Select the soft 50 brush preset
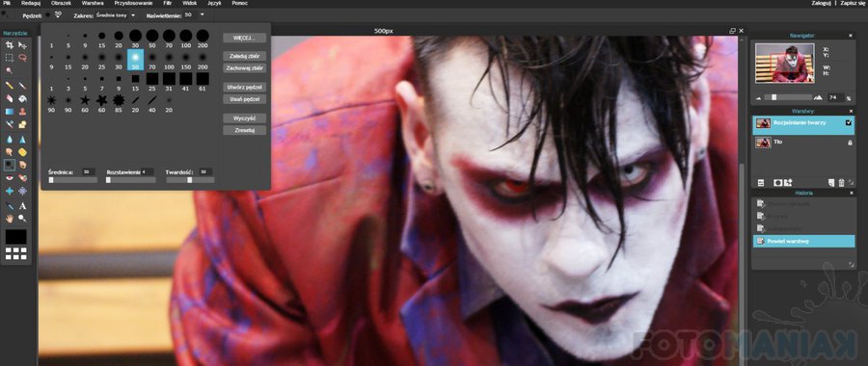Viewport: 868px width, 366px height. tap(136, 60)
